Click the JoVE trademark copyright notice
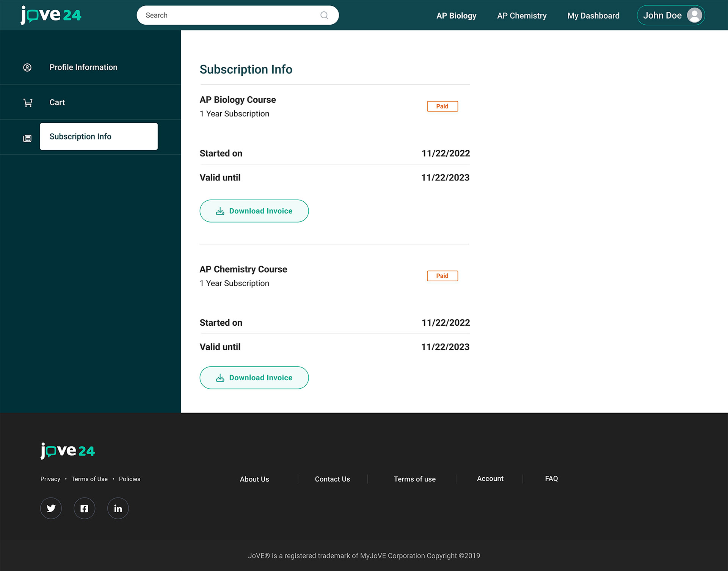Image resolution: width=728 pixels, height=571 pixels. pos(364,555)
